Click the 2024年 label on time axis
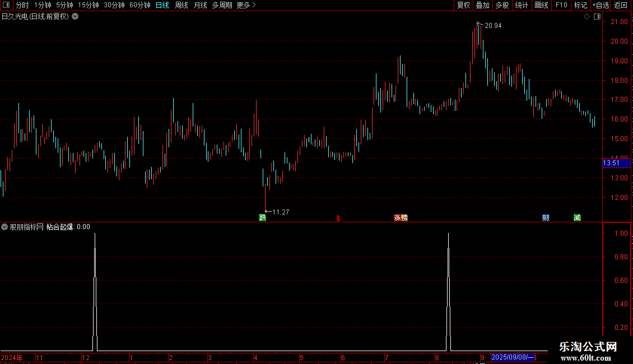 [x=12, y=357]
